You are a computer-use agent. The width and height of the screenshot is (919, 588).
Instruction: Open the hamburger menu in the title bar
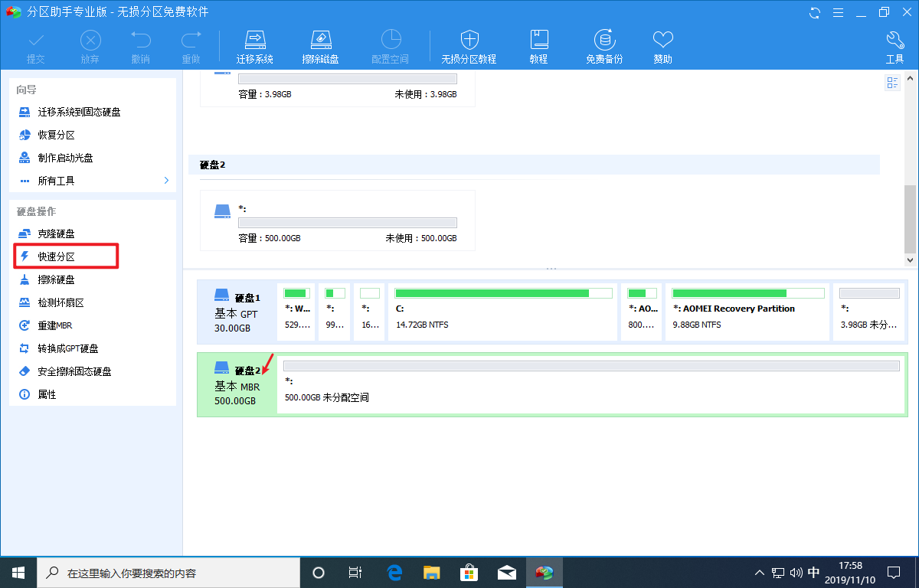(x=838, y=12)
